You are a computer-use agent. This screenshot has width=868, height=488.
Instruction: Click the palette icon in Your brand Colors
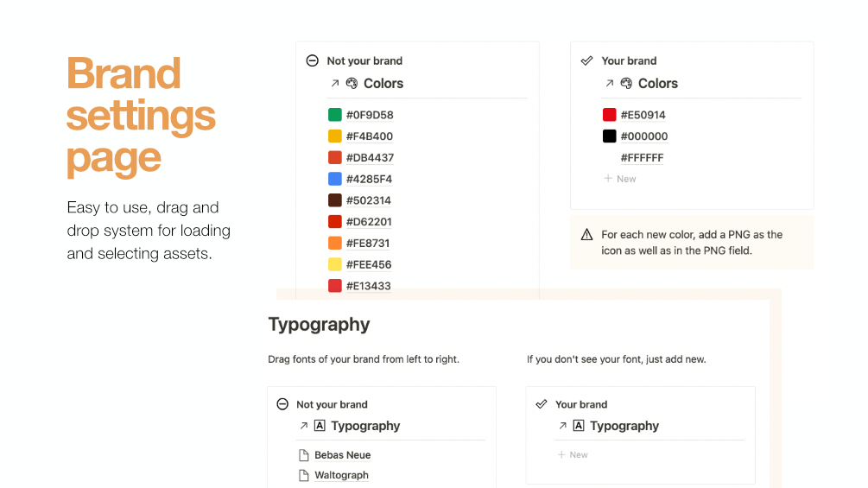(x=626, y=84)
